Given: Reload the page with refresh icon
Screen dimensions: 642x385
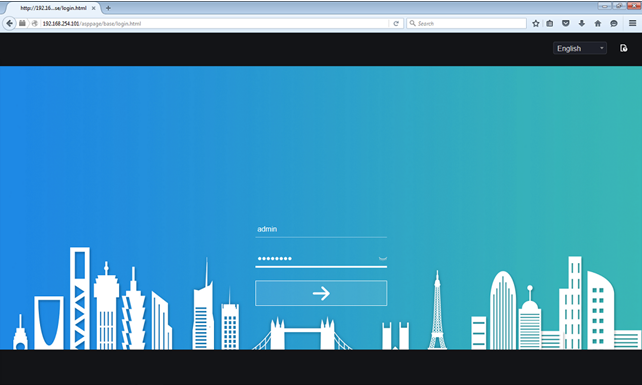Looking at the screenshot, I should pyautogui.click(x=396, y=23).
